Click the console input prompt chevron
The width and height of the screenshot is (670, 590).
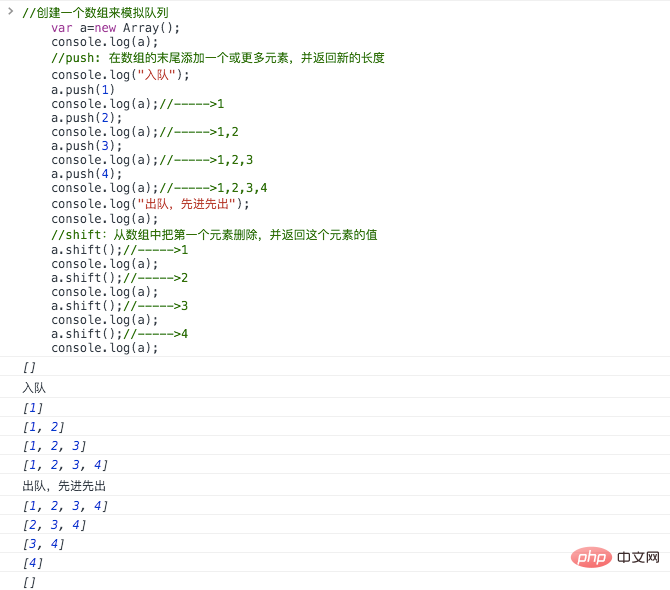tap(10, 12)
